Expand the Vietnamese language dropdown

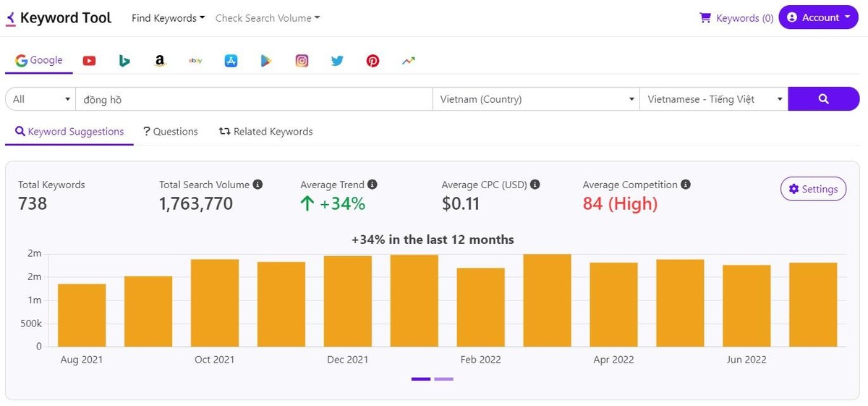713,99
